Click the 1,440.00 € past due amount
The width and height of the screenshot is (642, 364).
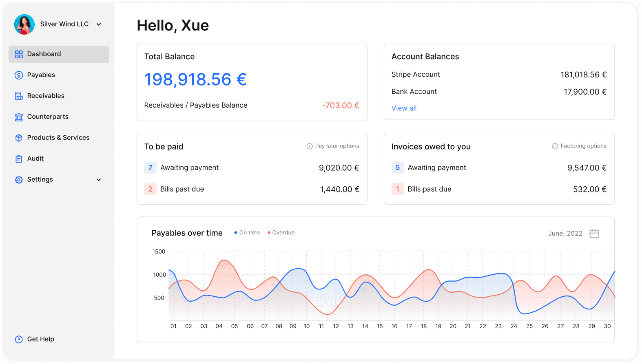pyautogui.click(x=340, y=190)
